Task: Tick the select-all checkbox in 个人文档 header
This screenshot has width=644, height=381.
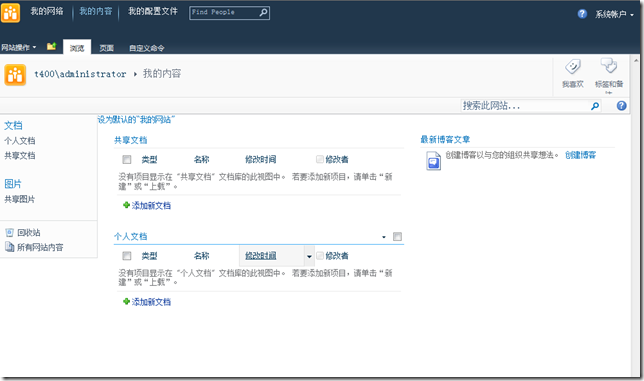Action: pyautogui.click(x=126, y=256)
